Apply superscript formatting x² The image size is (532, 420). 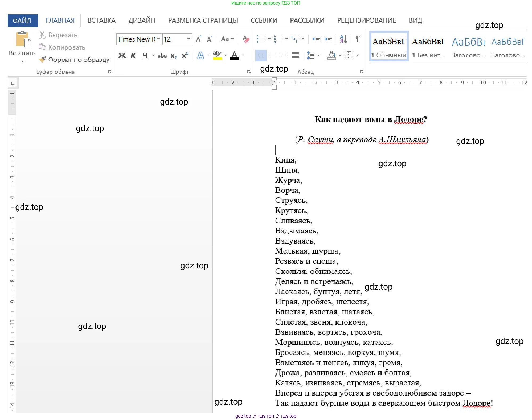click(185, 55)
